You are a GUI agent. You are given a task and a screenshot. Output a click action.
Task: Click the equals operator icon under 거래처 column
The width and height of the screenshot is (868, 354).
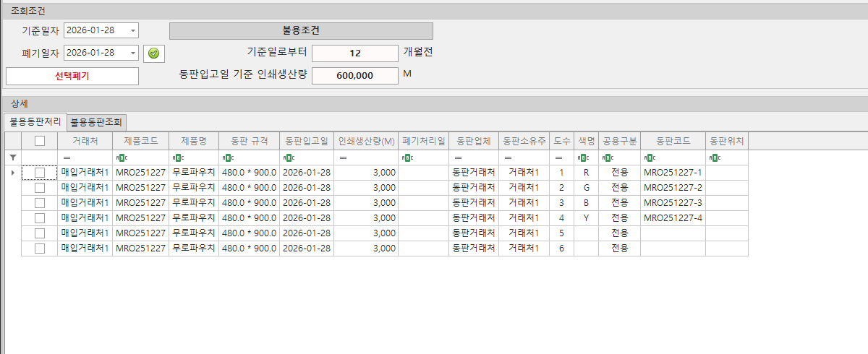pos(67,157)
